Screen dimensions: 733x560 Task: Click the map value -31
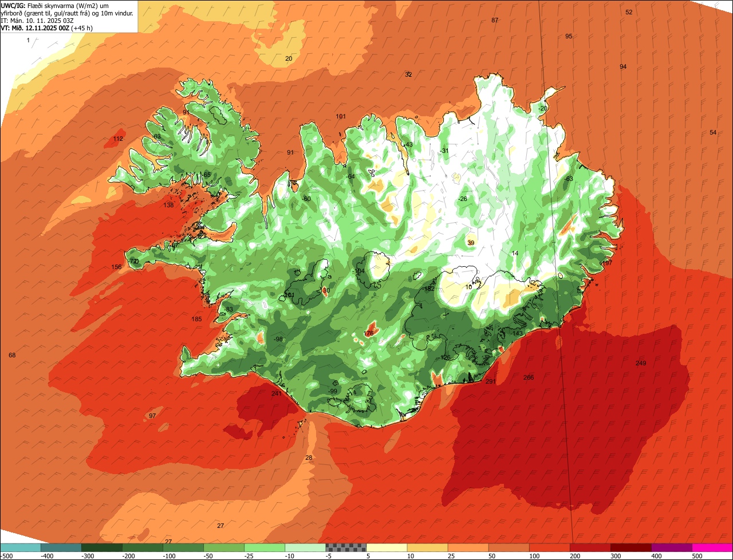click(444, 151)
